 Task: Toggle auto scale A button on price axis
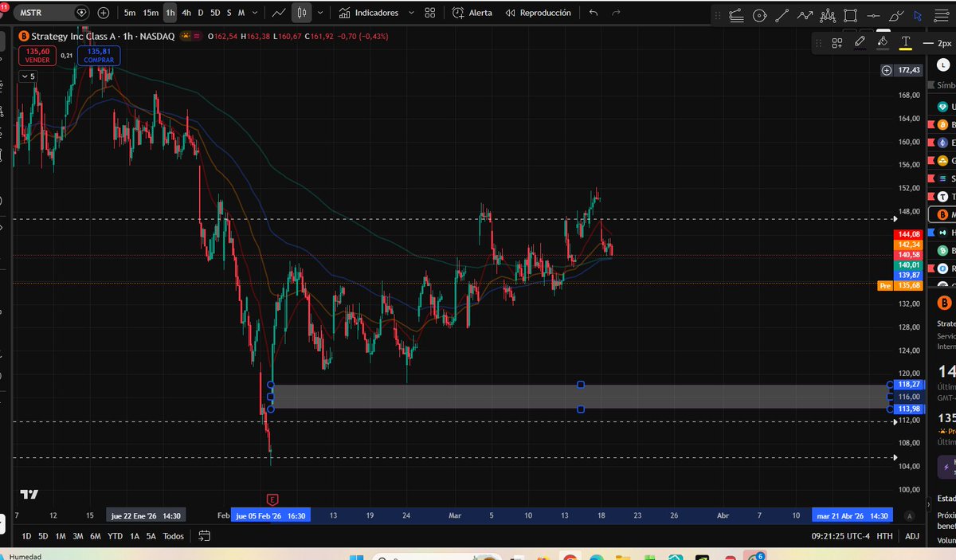click(910, 515)
